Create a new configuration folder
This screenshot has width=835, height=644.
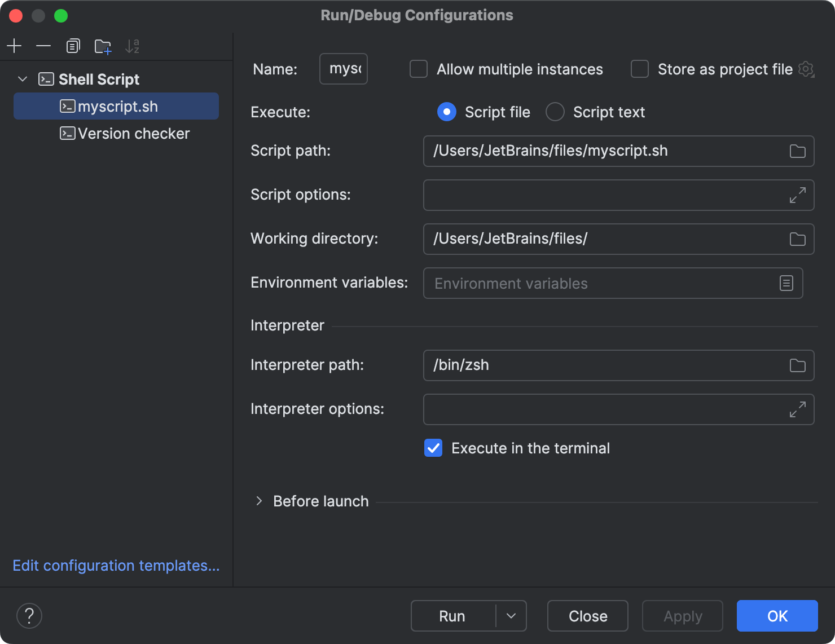103,46
